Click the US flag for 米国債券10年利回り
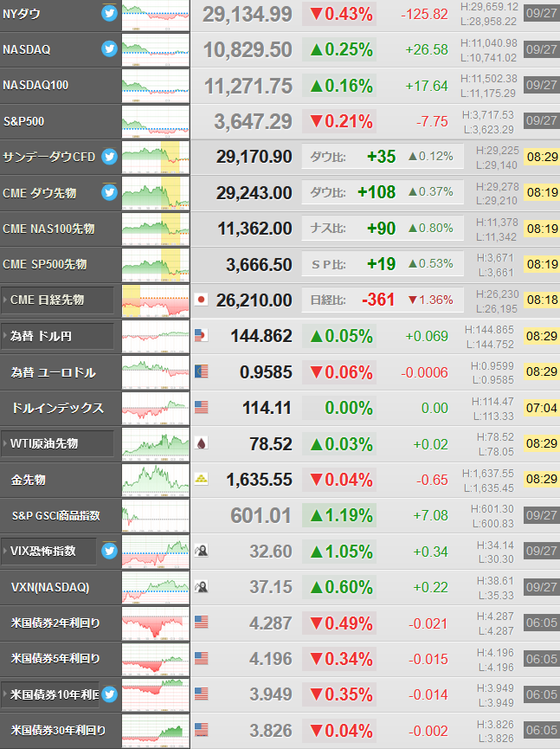560x749 pixels. 201,694
